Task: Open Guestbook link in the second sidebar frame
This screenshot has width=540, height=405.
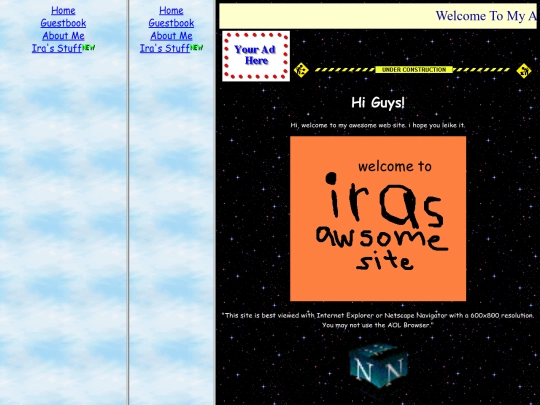Action: [x=171, y=23]
